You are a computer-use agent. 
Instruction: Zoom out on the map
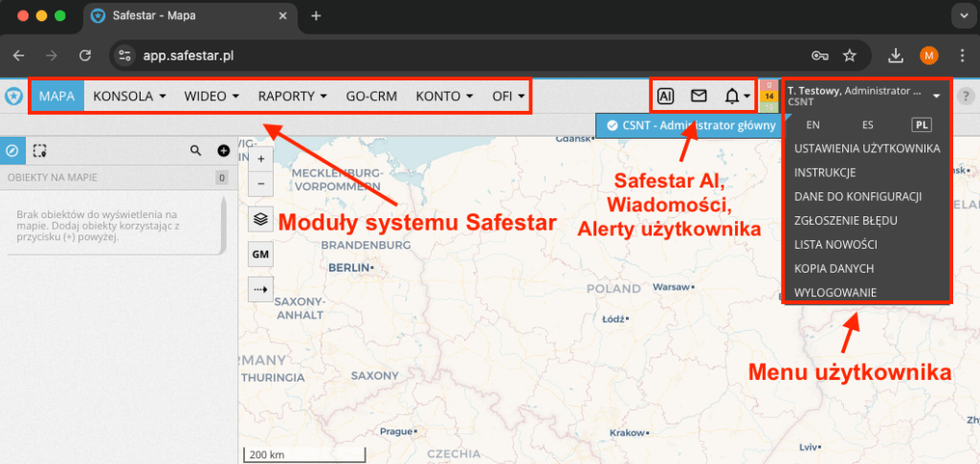coord(260,184)
